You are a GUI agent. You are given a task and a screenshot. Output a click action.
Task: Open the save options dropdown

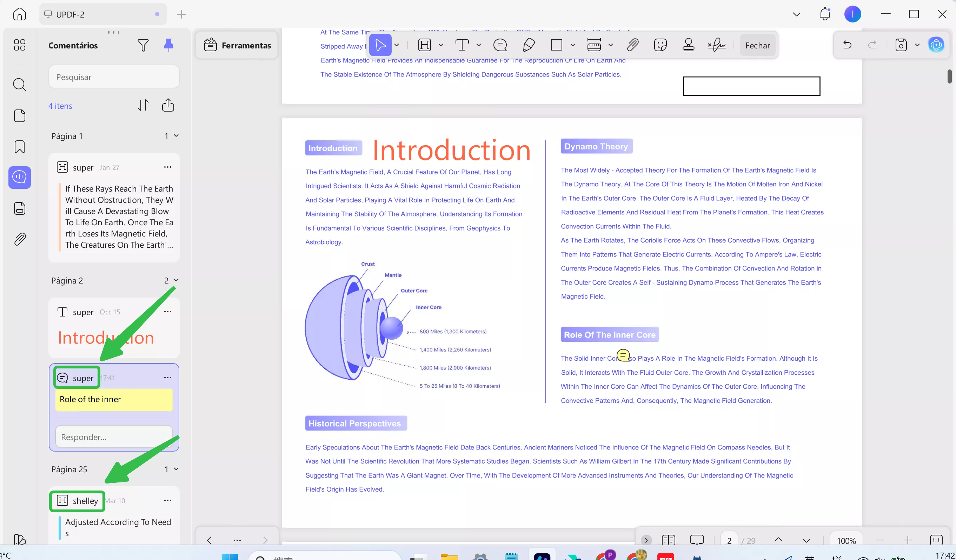[918, 45]
